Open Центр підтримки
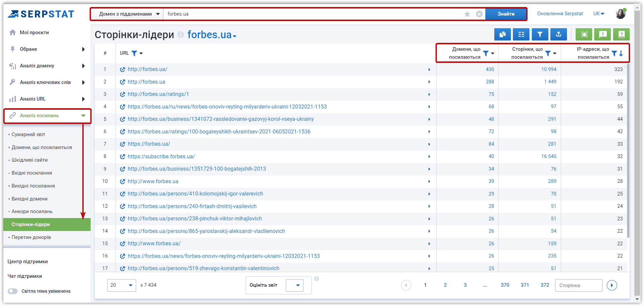The height and width of the screenshot is (306, 644). point(28,262)
